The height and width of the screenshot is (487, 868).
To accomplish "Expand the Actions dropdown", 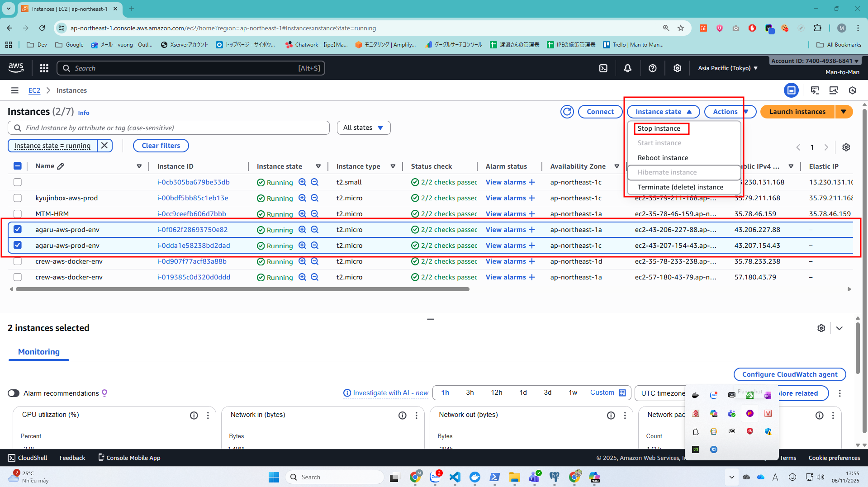I will pos(730,112).
